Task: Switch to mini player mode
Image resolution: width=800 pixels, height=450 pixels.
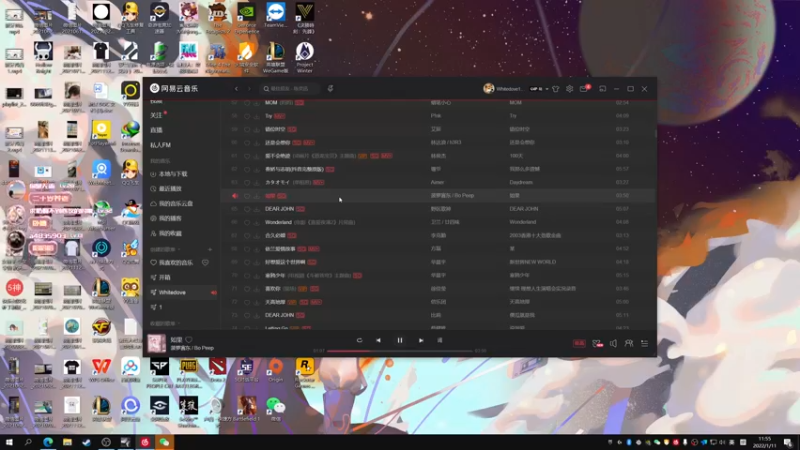Action: coord(603,89)
